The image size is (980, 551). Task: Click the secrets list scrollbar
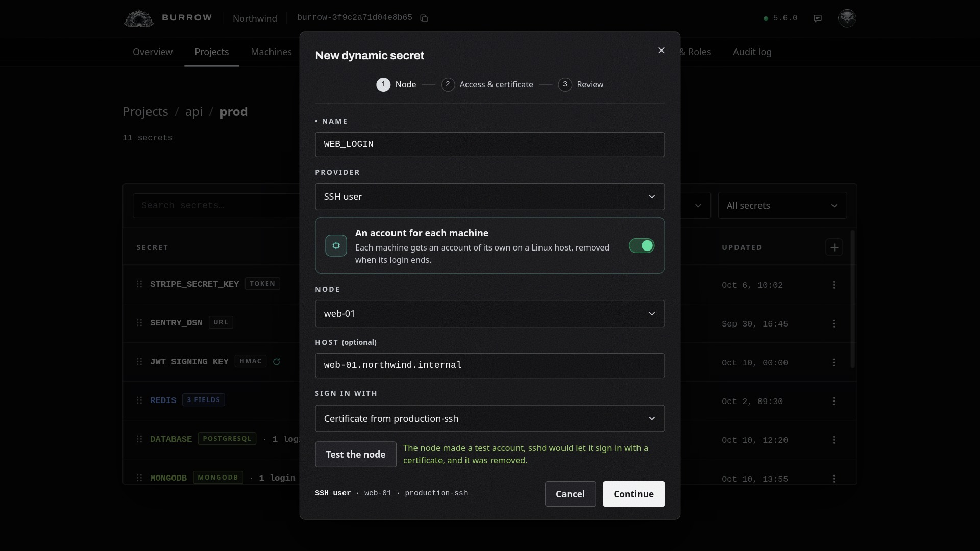pos(852,299)
